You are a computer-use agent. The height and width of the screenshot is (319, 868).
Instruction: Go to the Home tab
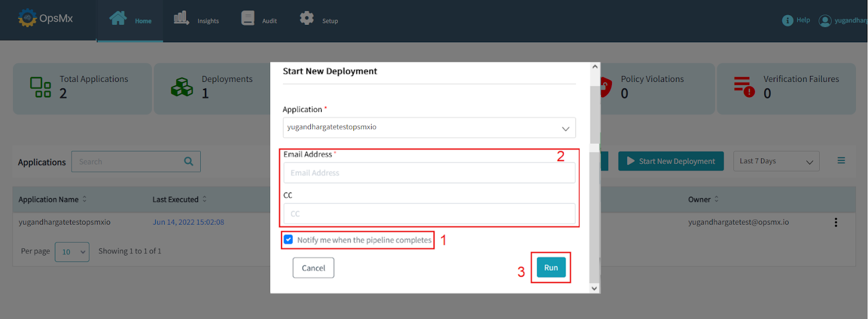pyautogui.click(x=130, y=21)
